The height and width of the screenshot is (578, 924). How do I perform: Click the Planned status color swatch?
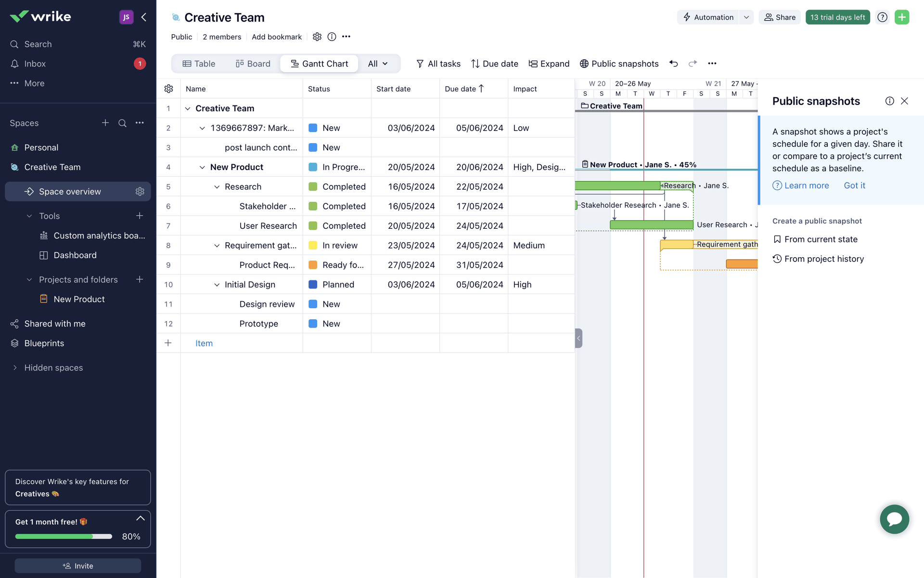pos(313,285)
